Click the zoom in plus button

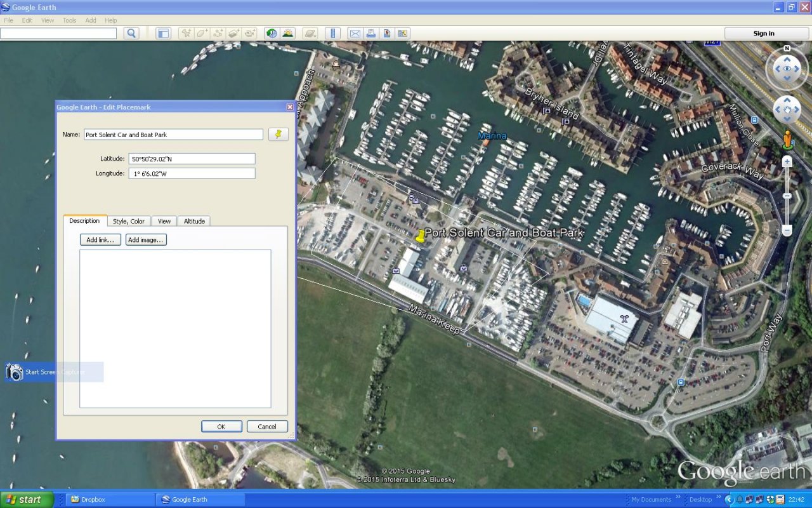pos(787,161)
